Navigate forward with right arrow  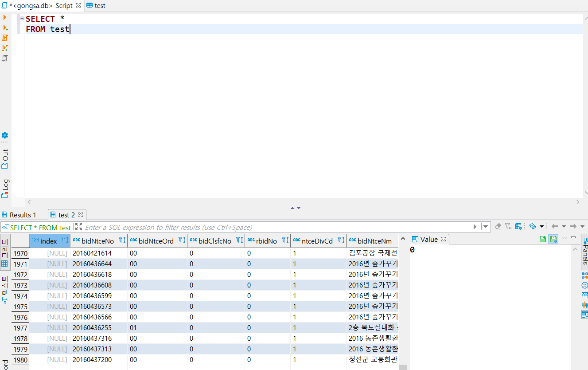tap(573, 226)
